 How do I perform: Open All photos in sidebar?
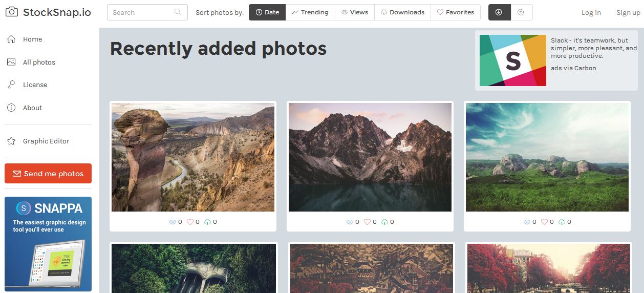(39, 62)
